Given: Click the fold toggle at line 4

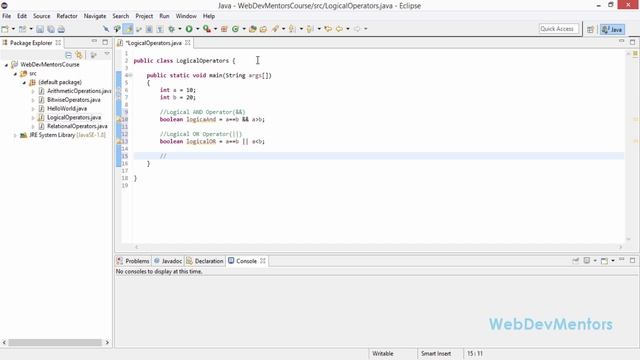Looking at the screenshot, I should [131, 76].
